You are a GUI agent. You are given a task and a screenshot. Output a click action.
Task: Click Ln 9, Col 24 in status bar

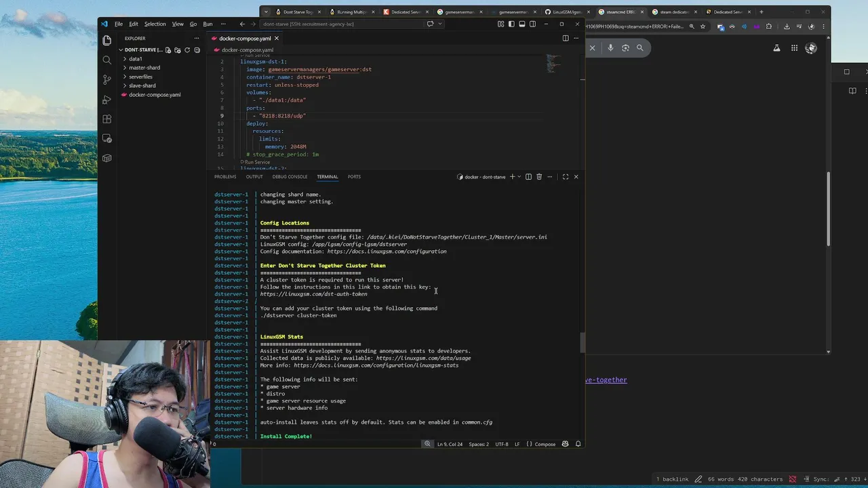point(450,444)
